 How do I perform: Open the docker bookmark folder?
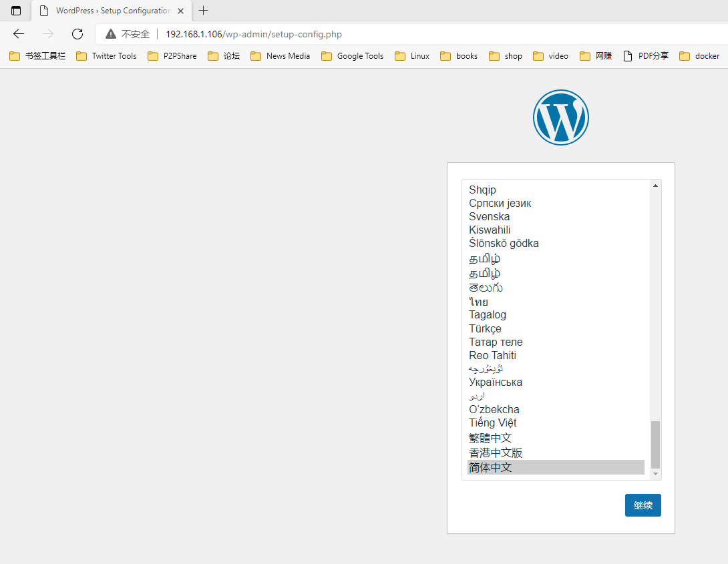click(x=699, y=56)
